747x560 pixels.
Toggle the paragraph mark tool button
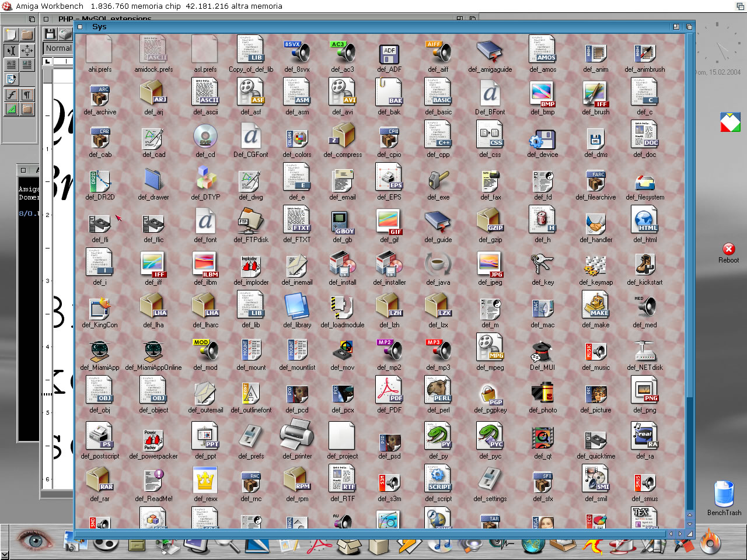tap(27, 94)
